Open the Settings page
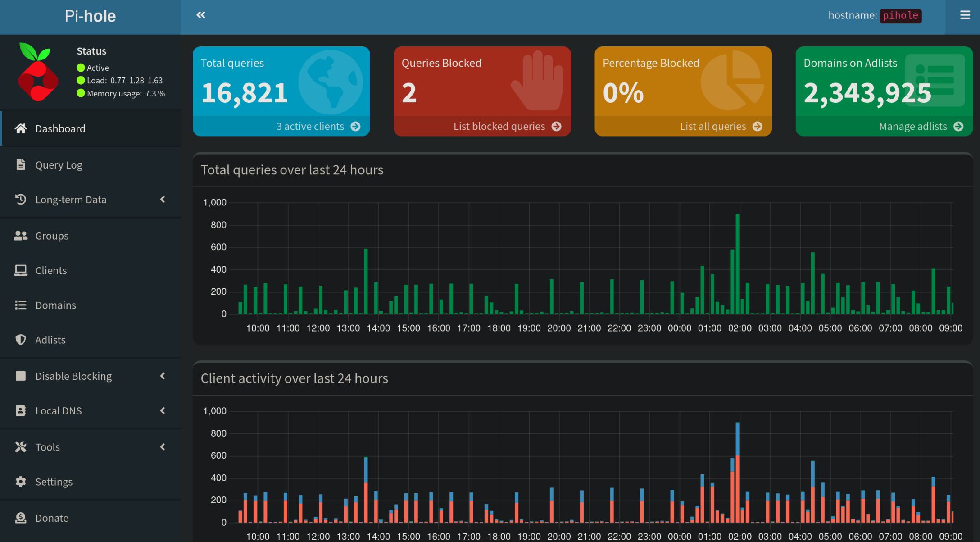Viewport: 980px width, 542px height. click(91, 482)
